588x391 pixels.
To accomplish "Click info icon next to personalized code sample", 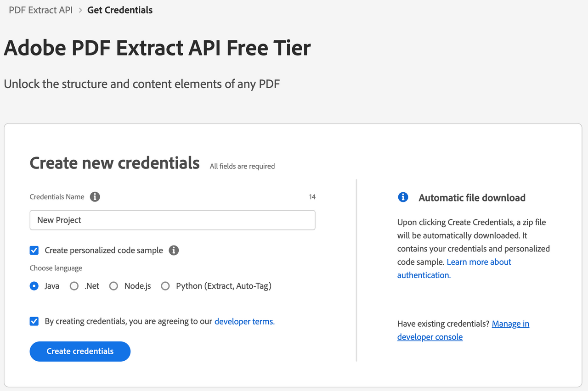I will point(174,251).
